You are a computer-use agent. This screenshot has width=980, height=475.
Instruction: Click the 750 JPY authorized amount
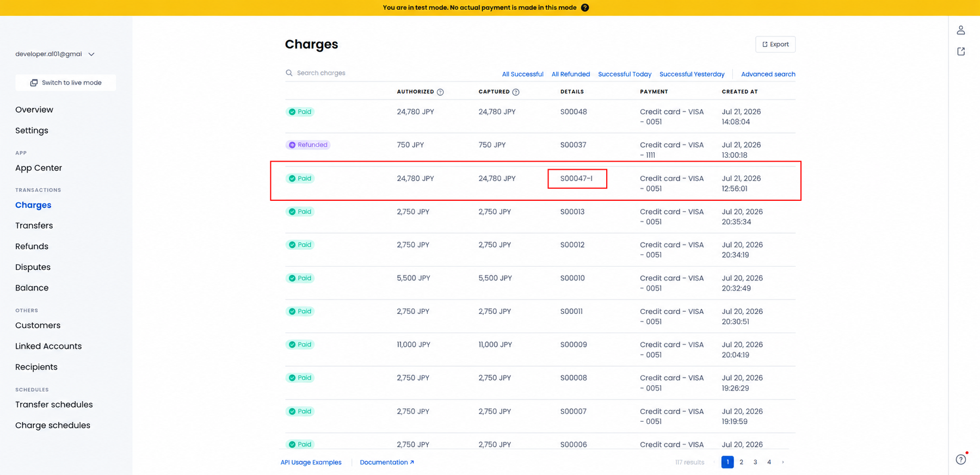point(410,145)
